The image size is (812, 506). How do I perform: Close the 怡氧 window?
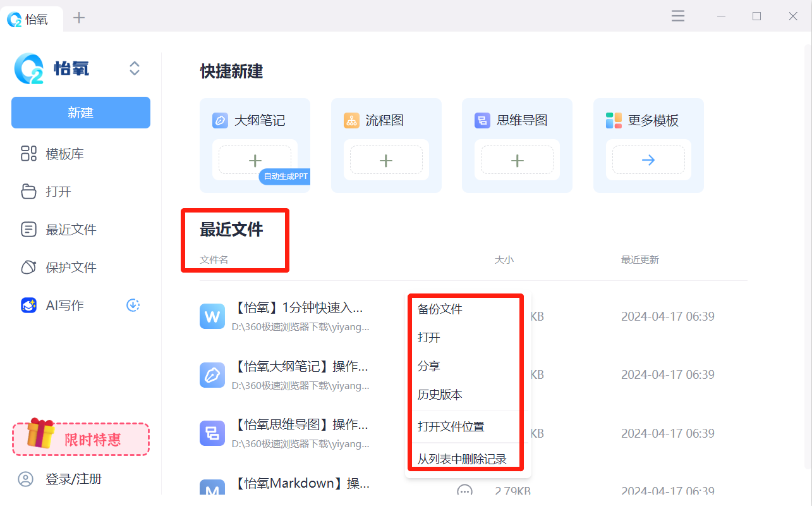pos(793,16)
